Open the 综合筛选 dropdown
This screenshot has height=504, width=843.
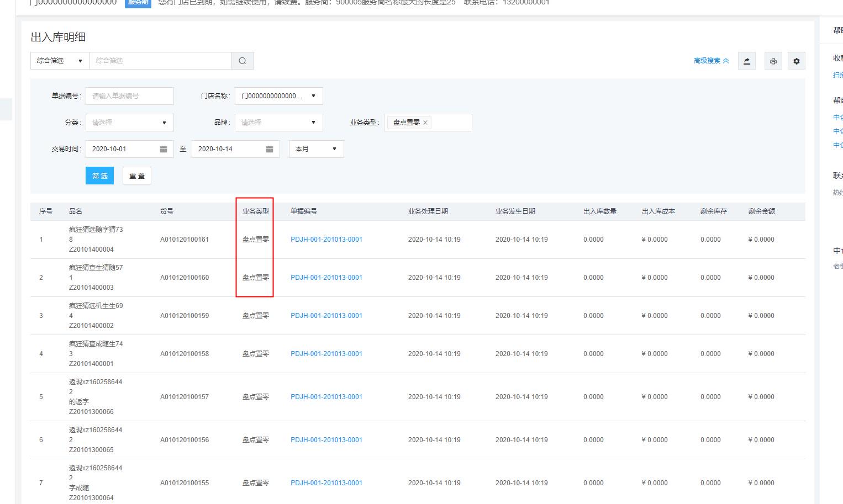[60, 61]
